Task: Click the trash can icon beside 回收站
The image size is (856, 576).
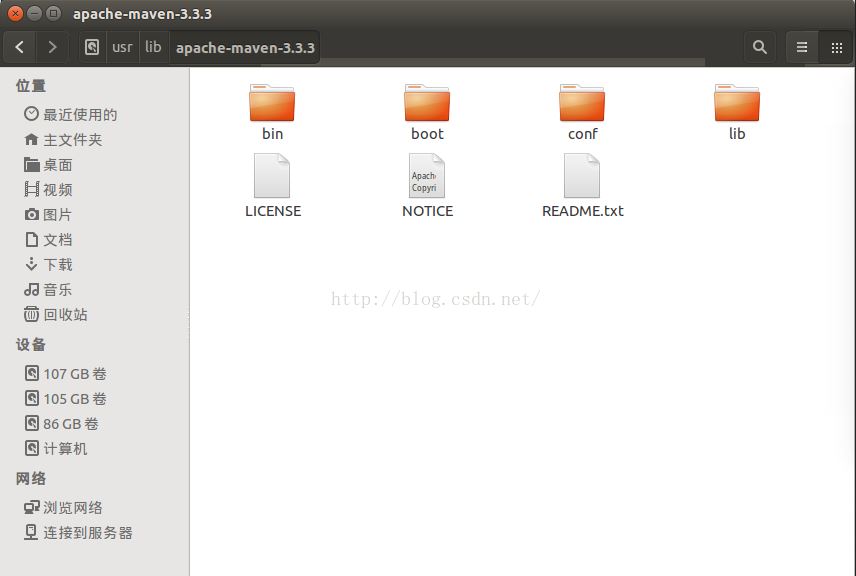Action: click(x=32, y=314)
